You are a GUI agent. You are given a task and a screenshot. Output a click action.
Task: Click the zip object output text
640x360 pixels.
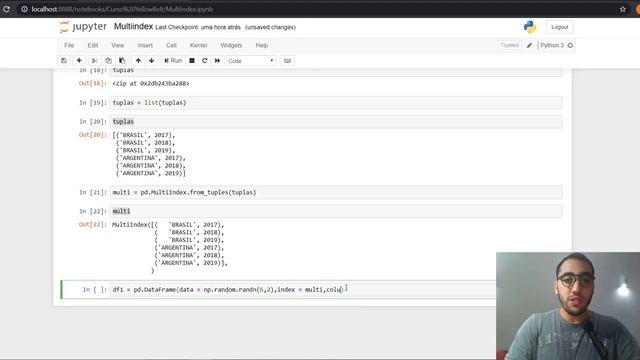point(151,83)
